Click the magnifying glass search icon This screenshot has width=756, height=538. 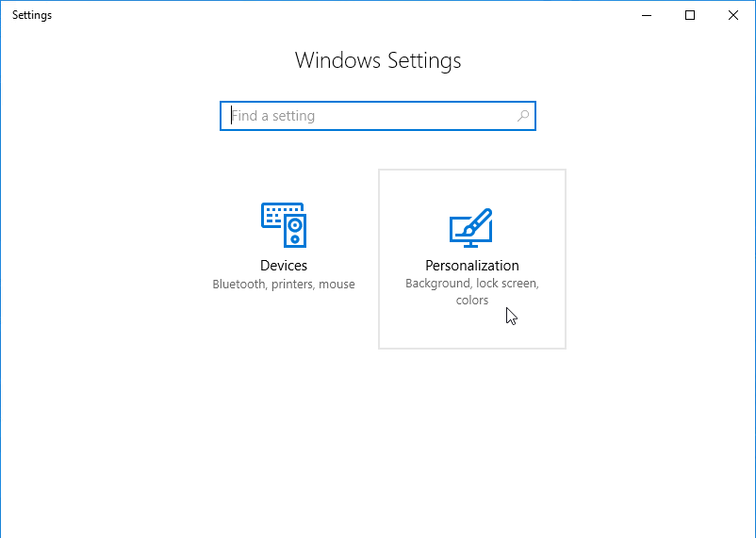(523, 116)
